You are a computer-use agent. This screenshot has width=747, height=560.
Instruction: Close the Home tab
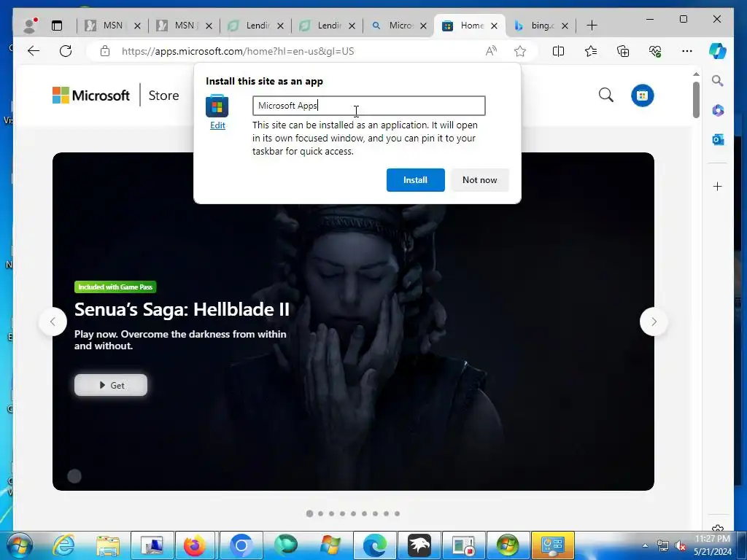point(494,26)
